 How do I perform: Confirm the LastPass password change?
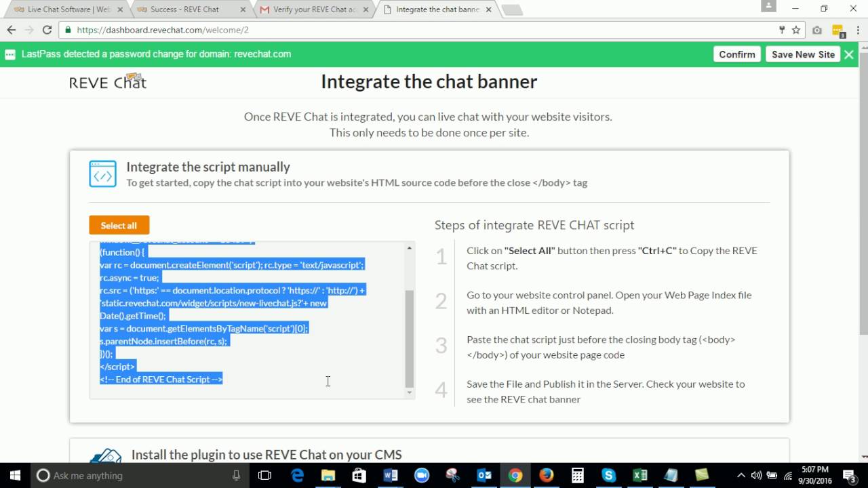point(737,54)
